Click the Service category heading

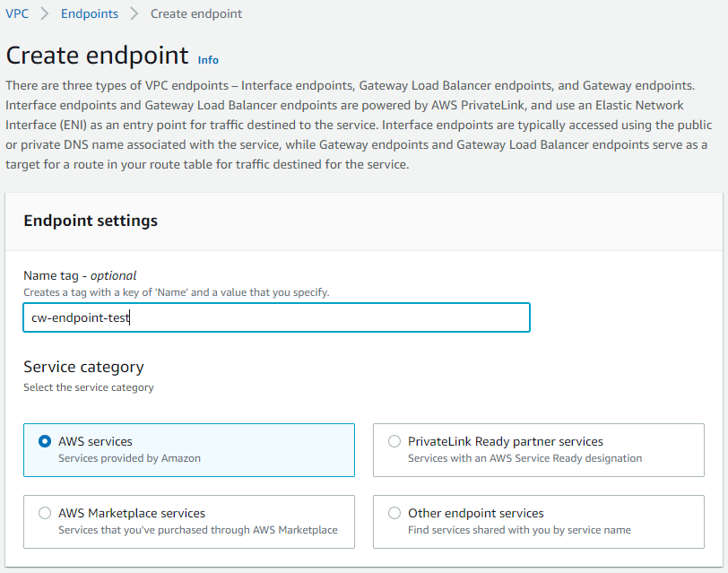[83, 367]
